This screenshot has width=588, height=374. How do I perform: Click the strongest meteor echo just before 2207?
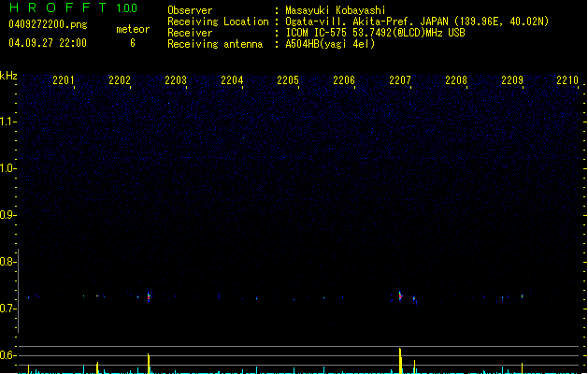[x=400, y=295]
